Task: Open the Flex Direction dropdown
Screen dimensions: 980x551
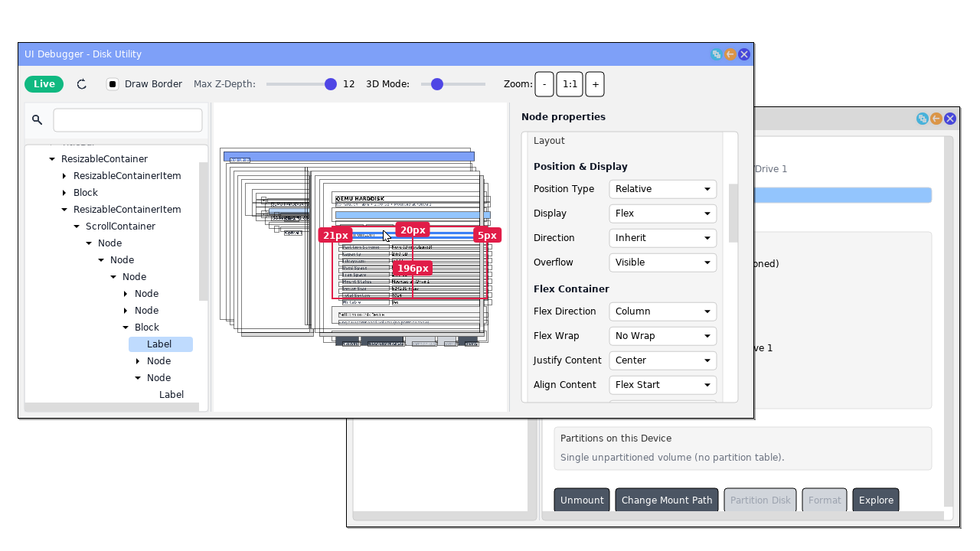Action: [663, 311]
